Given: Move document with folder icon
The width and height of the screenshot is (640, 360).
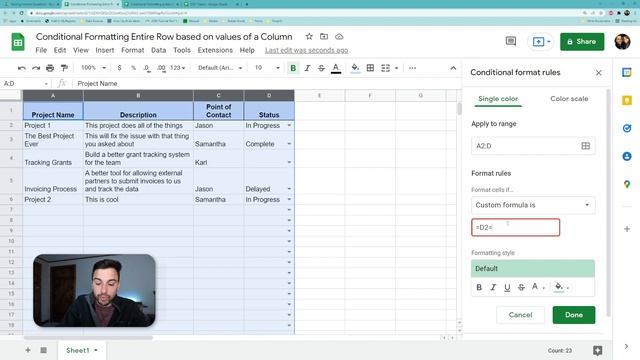Looking at the screenshot, I should tap(324, 37).
